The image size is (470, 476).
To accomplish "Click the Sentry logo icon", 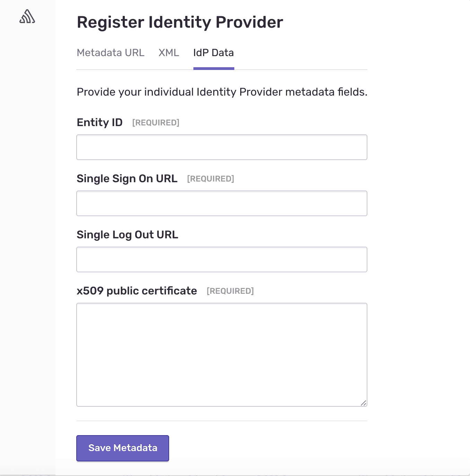I will tap(27, 17).
